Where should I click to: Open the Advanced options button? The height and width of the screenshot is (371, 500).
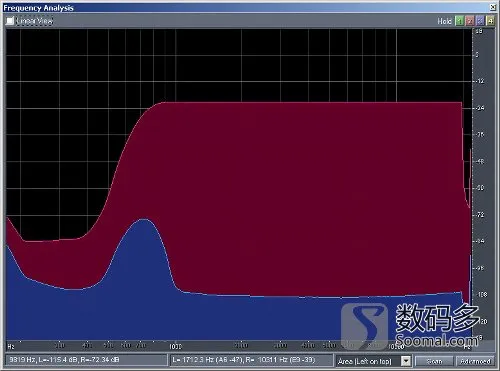coord(475,361)
